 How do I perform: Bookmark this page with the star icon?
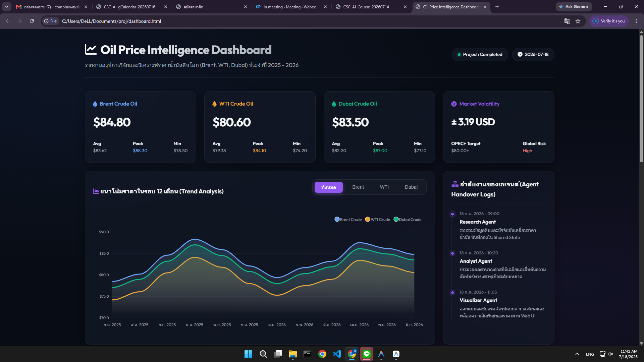coord(578,21)
